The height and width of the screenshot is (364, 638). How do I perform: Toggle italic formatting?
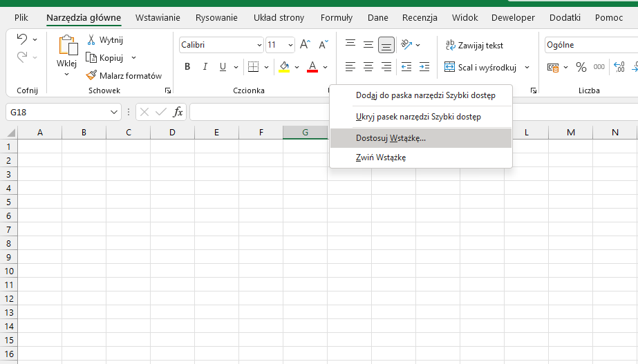205,67
